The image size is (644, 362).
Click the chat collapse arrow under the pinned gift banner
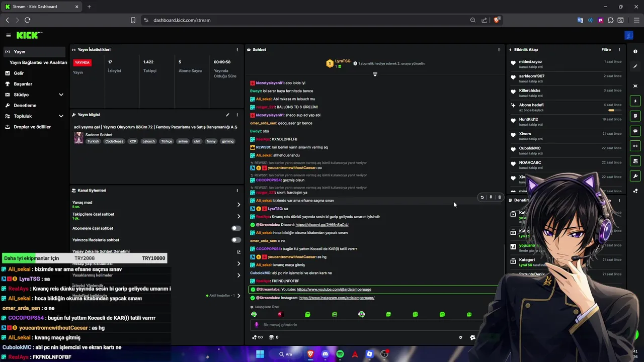375,74
